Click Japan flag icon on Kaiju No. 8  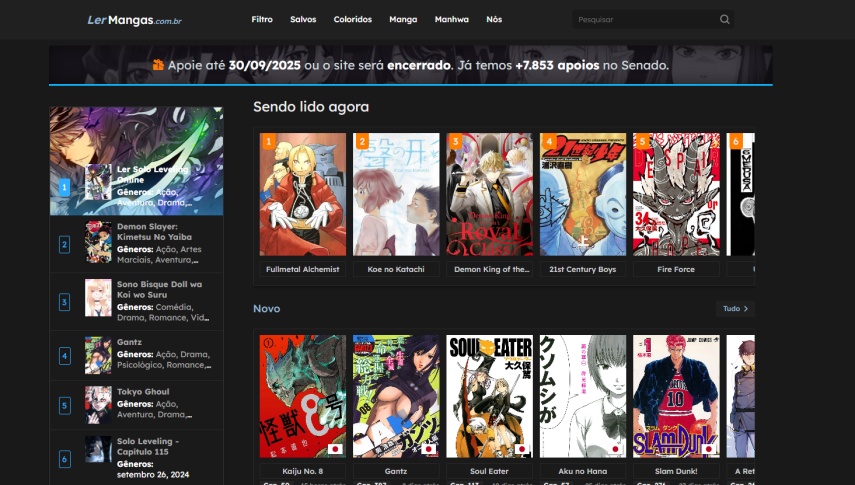click(335, 450)
